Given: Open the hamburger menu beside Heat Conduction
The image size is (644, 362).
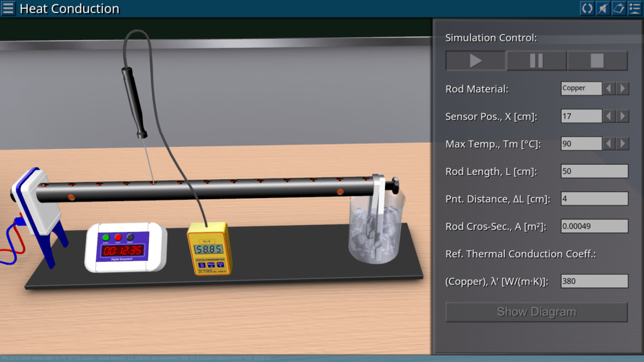Looking at the screenshot, I should pyautogui.click(x=9, y=9).
